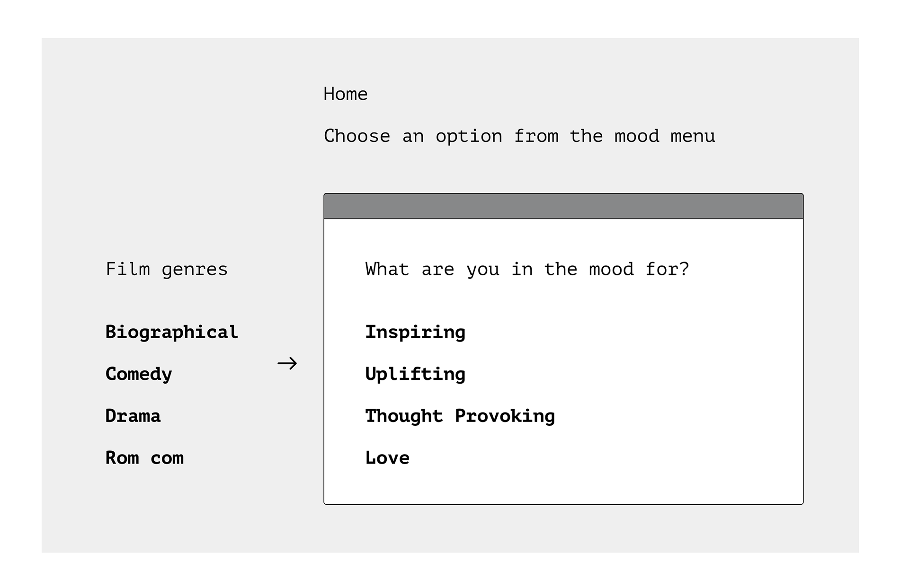Select the Biographical genre
909x588 pixels.
[x=172, y=333]
